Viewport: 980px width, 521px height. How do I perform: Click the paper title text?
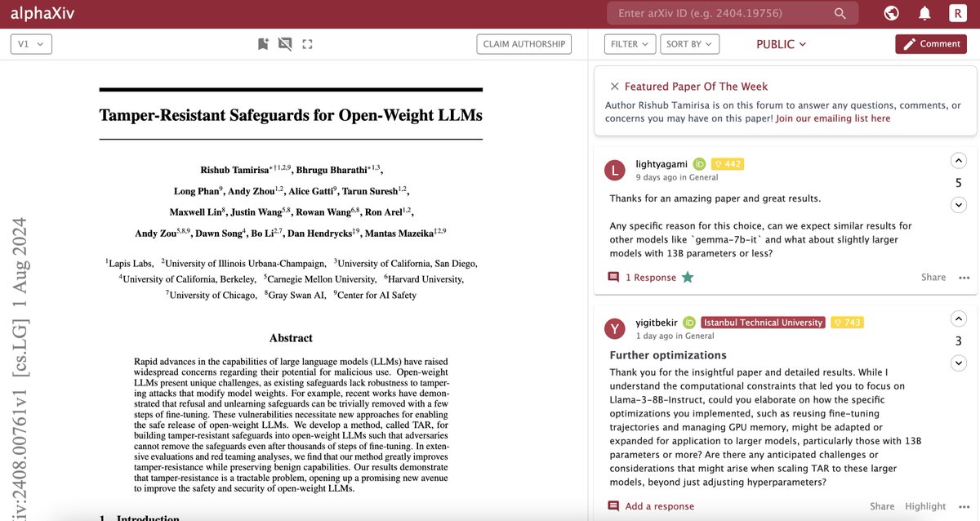291,115
